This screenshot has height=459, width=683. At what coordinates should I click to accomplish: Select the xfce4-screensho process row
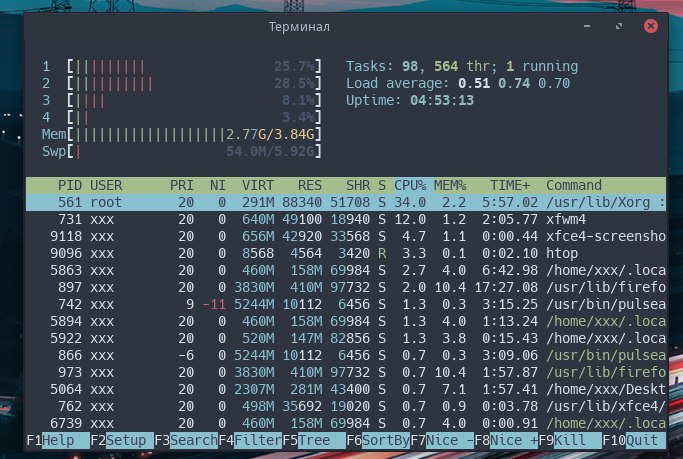(x=346, y=236)
